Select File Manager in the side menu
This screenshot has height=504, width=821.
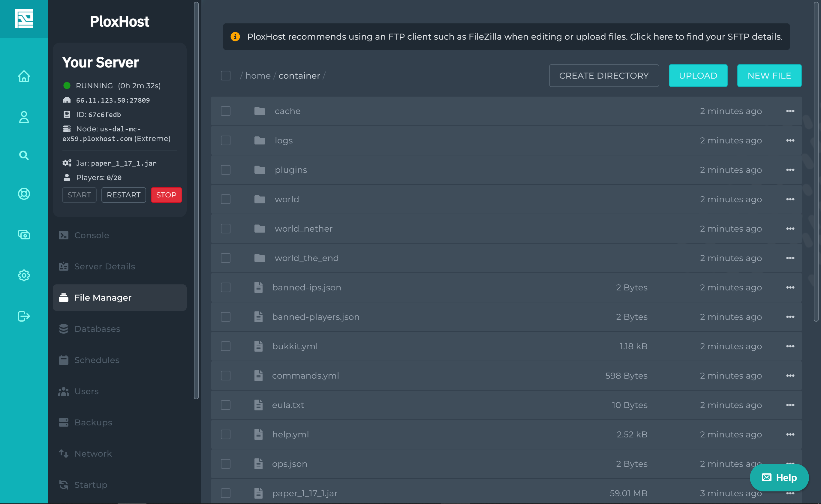click(120, 298)
